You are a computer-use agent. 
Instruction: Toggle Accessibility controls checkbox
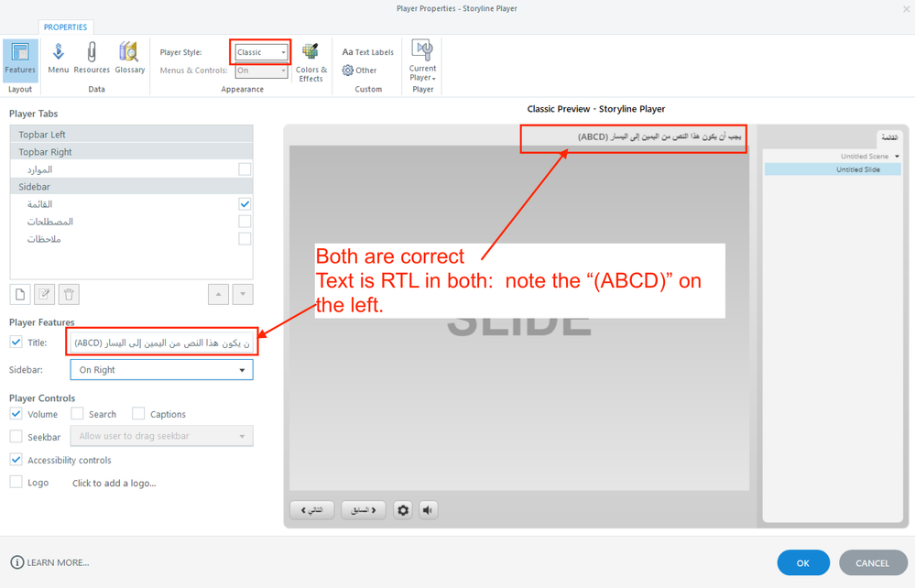pos(16,460)
